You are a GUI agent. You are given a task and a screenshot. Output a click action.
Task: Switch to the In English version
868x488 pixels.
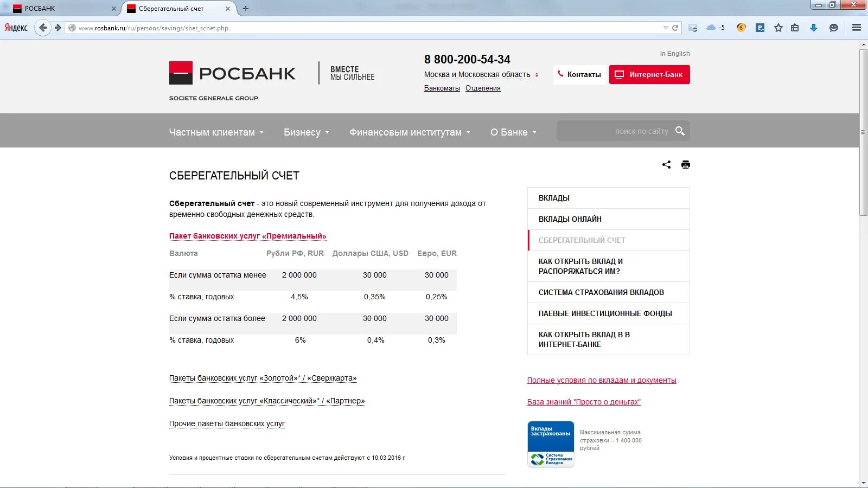pyautogui.click(x=675, y=54)
